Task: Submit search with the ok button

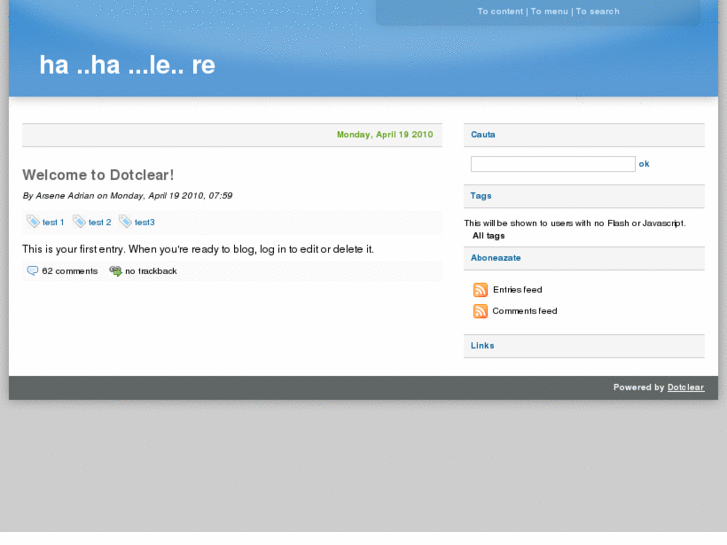Action: (644, 164)
